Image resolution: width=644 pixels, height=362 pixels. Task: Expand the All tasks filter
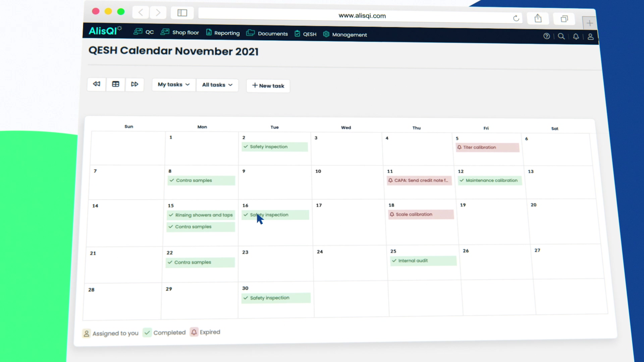(x=217, y=85)
